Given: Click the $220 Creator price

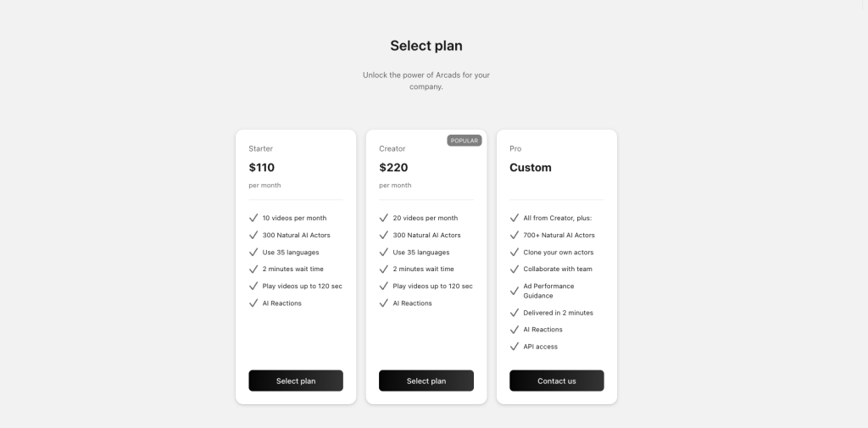Looking at the screenshot, I should pyautogui.click(x=393, y=168).
